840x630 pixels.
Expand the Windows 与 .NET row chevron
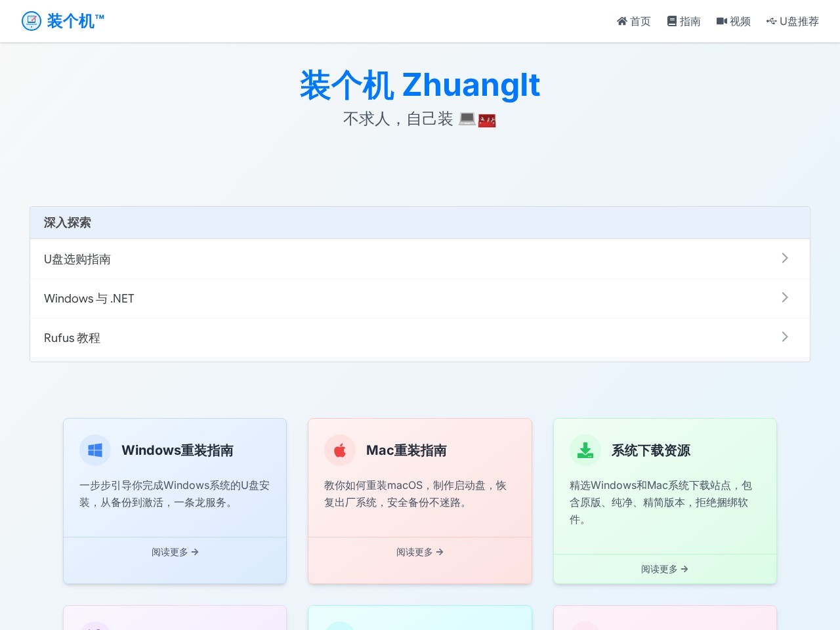coord(785,297)
